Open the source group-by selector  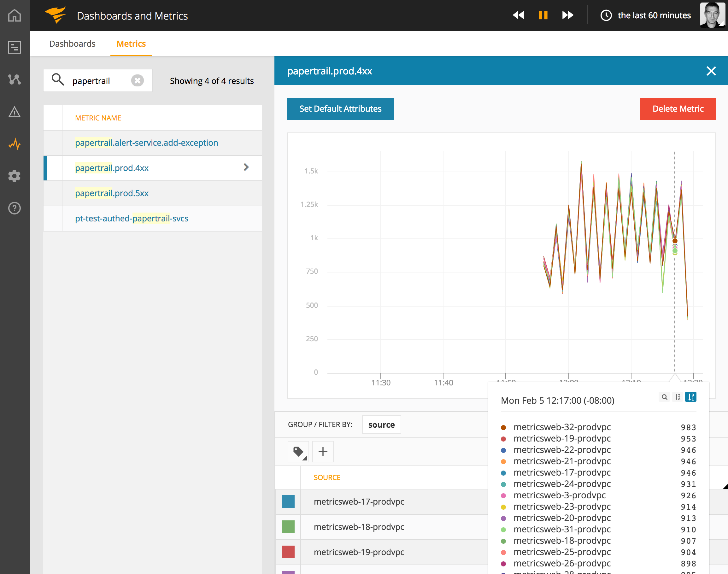point(381,425)
